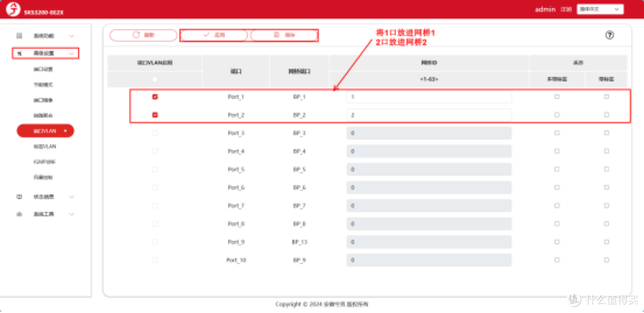Check Port_1 带标签 tagged checkbox
This screenshot has width=644, height=313.
point(606,97)
